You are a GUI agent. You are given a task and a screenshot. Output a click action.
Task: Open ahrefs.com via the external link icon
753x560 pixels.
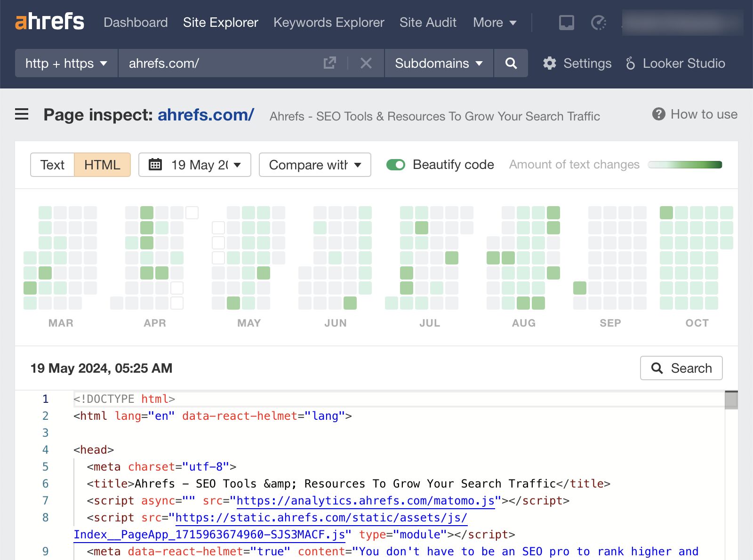(x=330, y=62)
